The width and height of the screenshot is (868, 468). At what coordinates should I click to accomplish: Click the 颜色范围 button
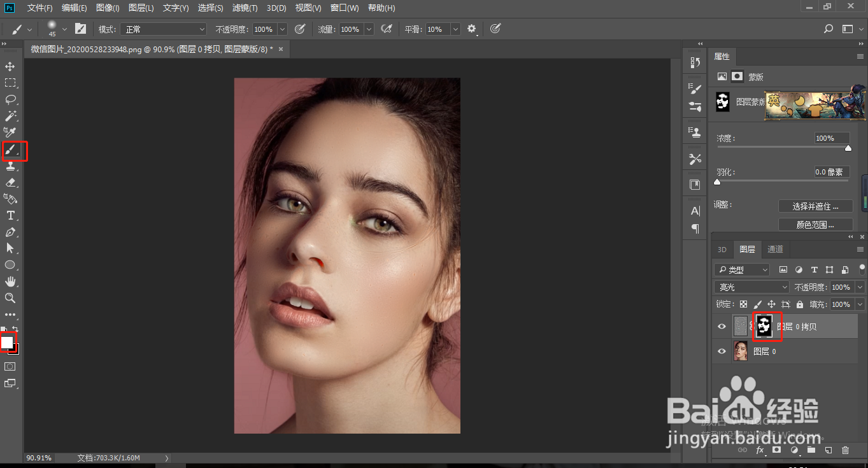pos(815,224)
